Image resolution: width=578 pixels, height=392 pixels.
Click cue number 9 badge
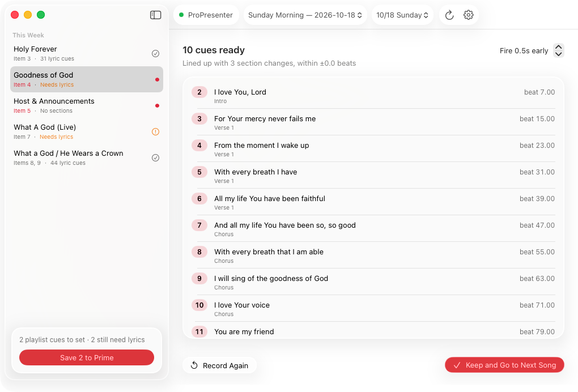pyautogui.click(x=199, y=279)
